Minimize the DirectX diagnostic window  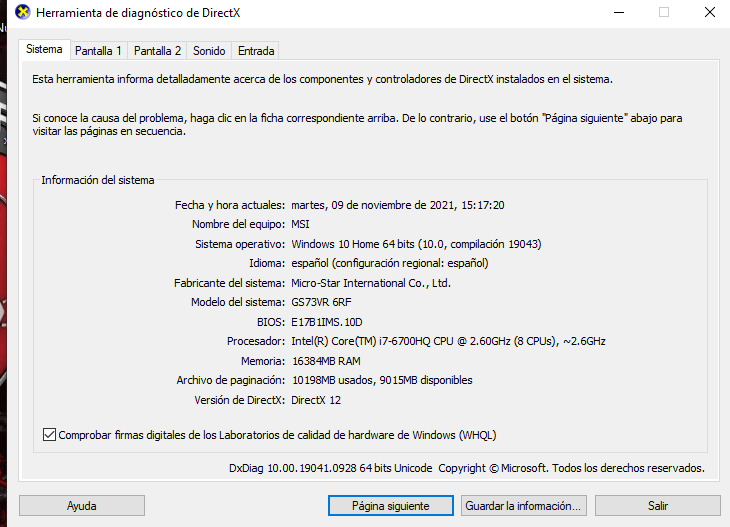coord(619,13)
